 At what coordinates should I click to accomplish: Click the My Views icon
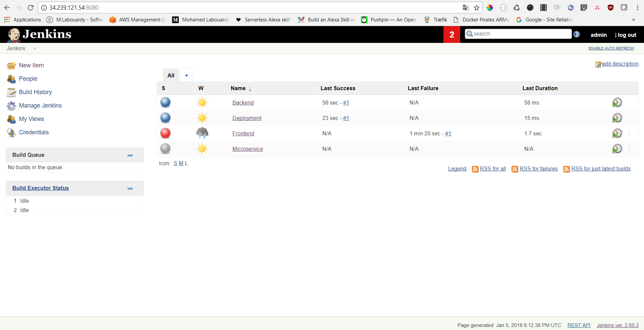coord(11,119)
